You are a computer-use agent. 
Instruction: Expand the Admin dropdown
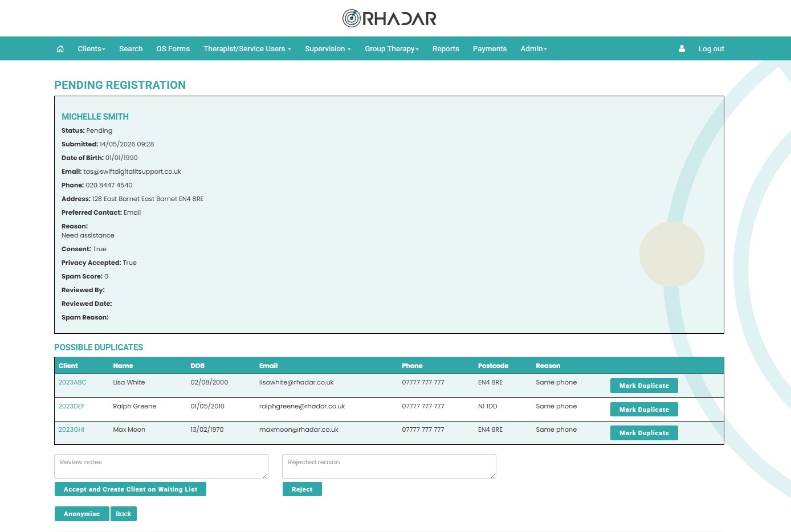click(533, 49)
